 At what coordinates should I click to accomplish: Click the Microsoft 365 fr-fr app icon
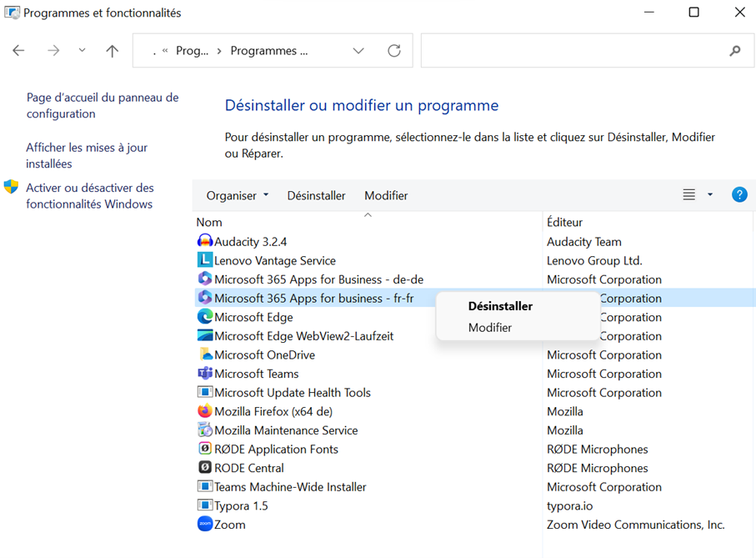pos(205,298)
